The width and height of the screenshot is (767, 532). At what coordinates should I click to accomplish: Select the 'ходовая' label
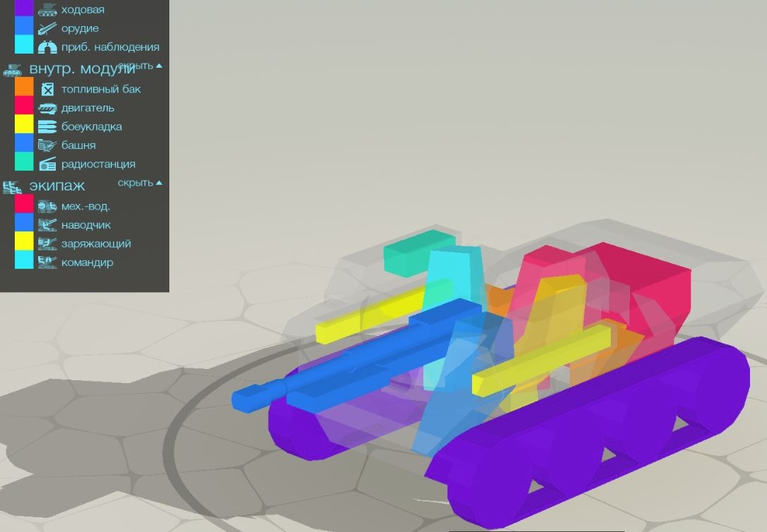[x=83, y=9]
